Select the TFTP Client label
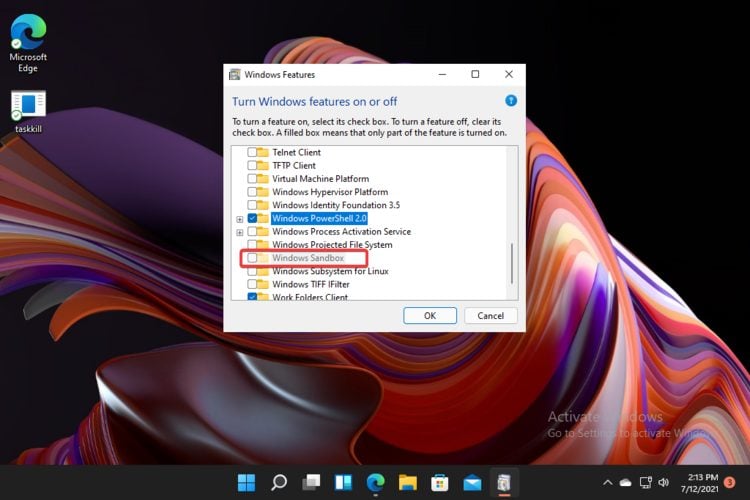Viewport: 750px width, 500px height. coord(294,166)
